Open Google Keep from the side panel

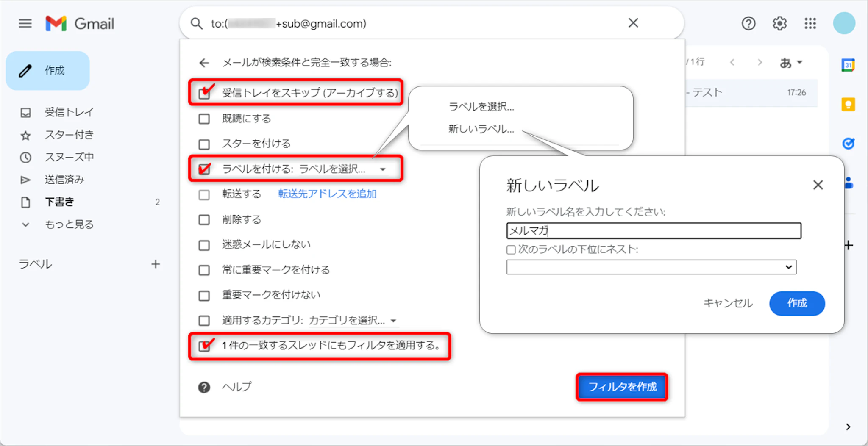(848, 104)
